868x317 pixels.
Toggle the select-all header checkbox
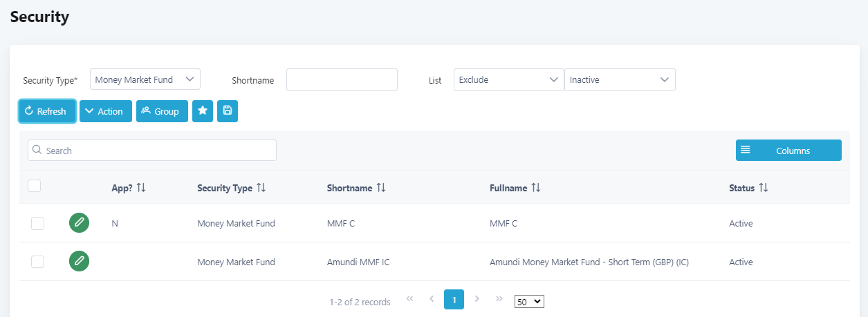pos(35,186)
